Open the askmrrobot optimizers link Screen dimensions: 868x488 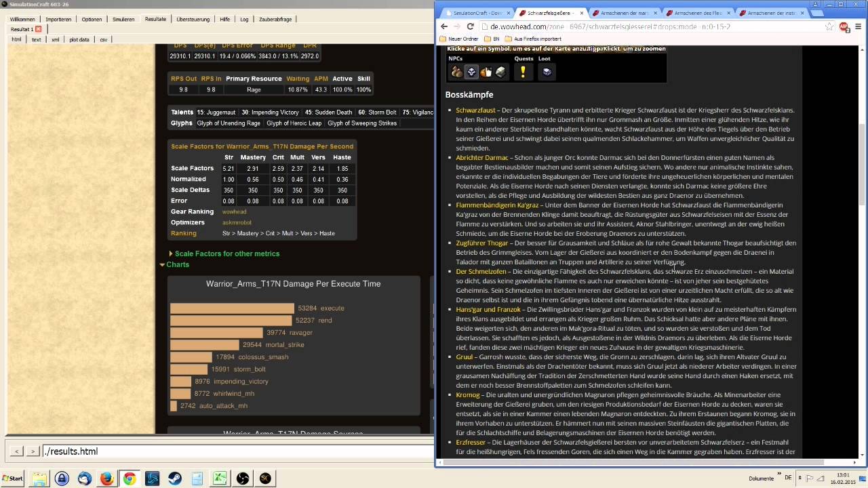tap(237, 222)
